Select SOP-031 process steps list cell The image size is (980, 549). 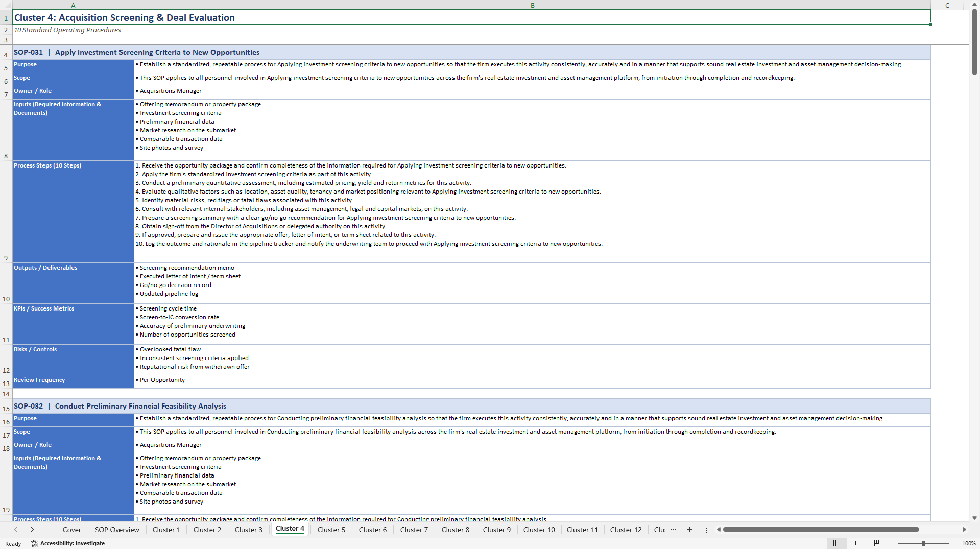coord(532,212)
